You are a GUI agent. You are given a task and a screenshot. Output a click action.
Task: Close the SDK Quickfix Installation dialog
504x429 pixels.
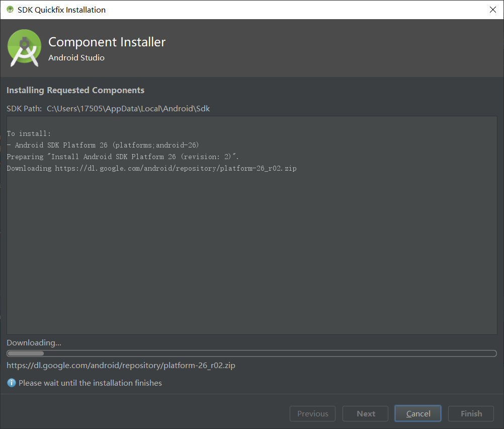point(493,9)
